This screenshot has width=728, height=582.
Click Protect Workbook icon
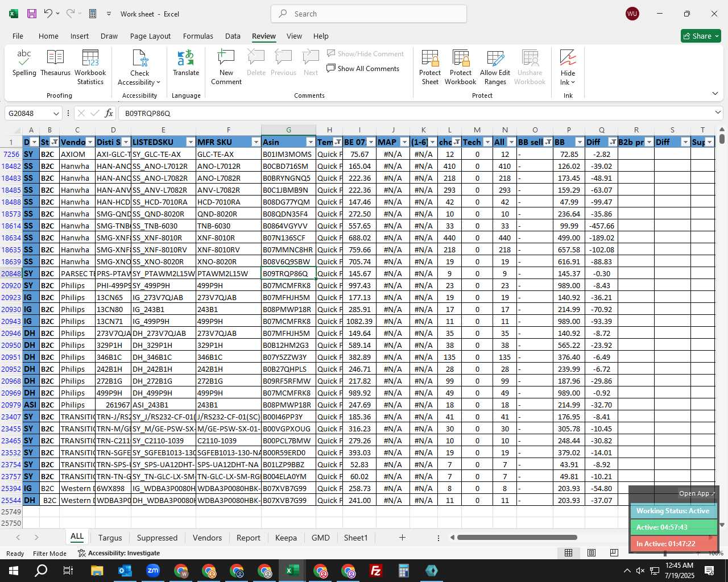pyautogui.click(x=460, y=67)
